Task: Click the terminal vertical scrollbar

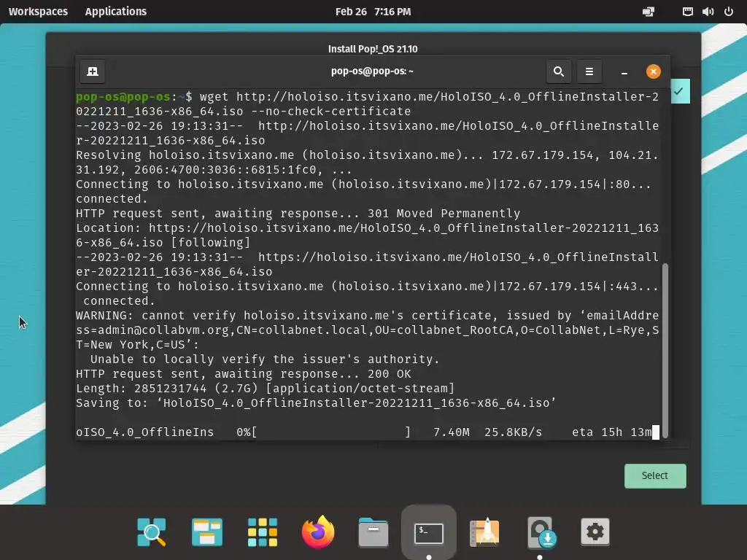Action: pos(665,350)
